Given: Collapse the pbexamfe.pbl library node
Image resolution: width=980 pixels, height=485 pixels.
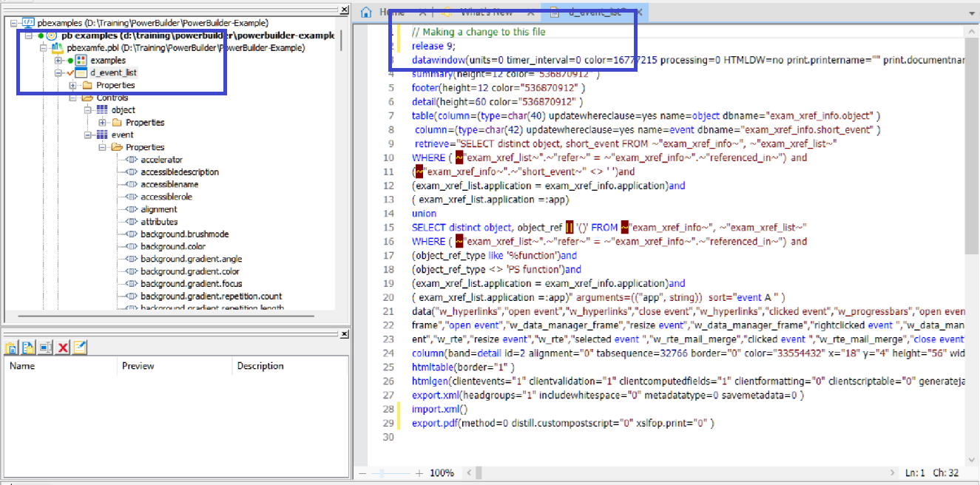Looking at the screenshot, I should click(44, 47).
